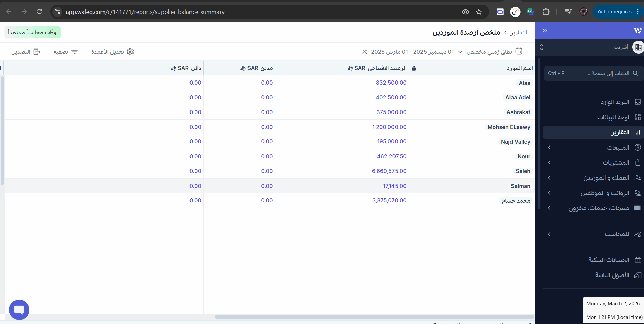Expand the date range type dropdown
This screenshot has height=324, width=644.
pyautogui.click(x=460, y=52)
